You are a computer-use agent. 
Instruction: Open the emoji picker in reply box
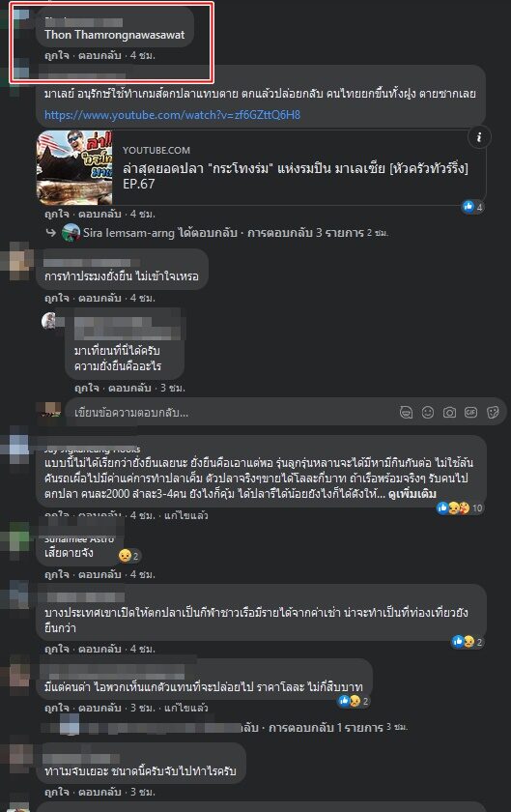[x=428, y=412]
